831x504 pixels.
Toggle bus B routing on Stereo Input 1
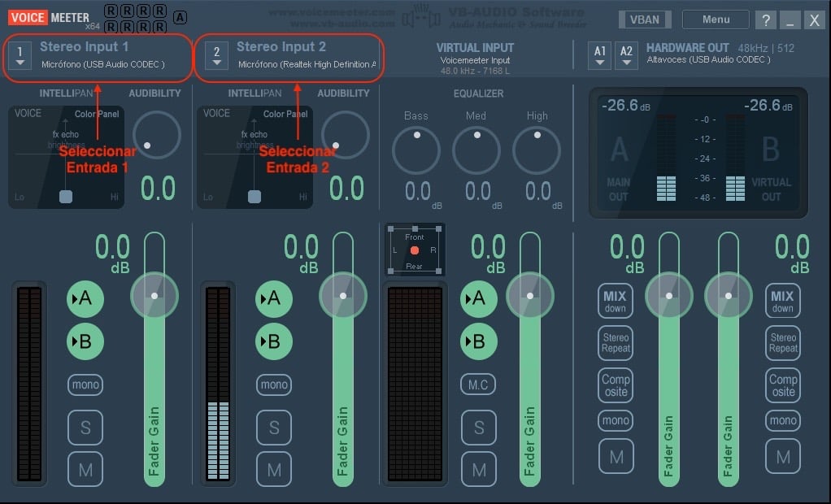85,341
